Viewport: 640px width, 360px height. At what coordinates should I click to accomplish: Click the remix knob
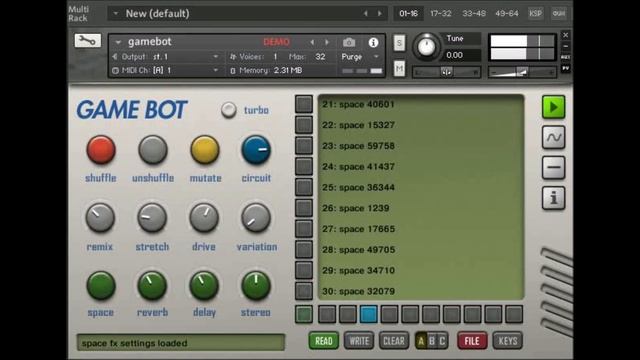click(100, 218)
